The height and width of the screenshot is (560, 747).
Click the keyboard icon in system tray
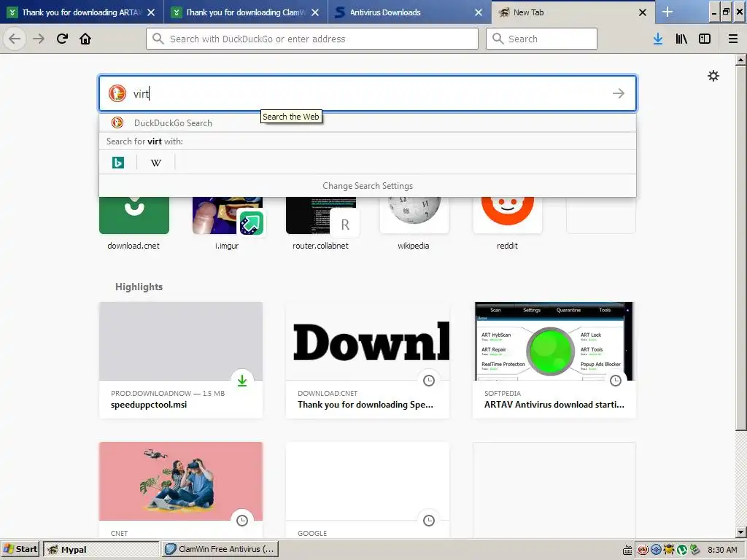pyautogui.click(x=627, y=550)
